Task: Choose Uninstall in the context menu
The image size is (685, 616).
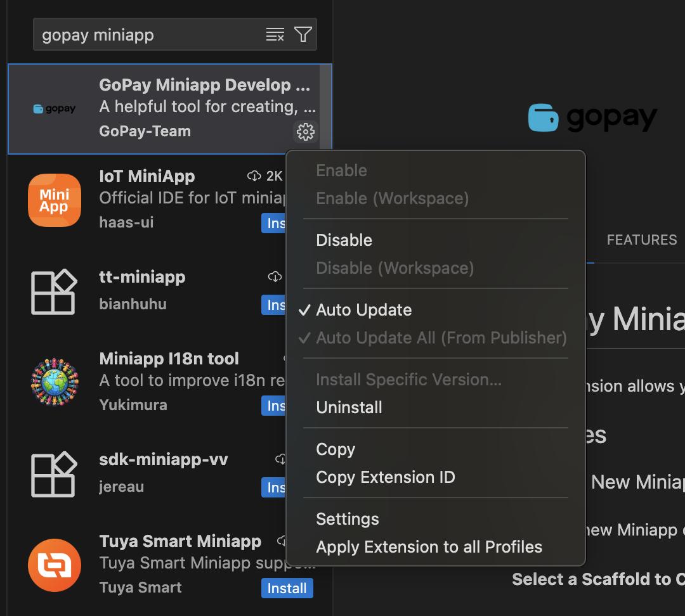Action: click(x=349, y=407)
